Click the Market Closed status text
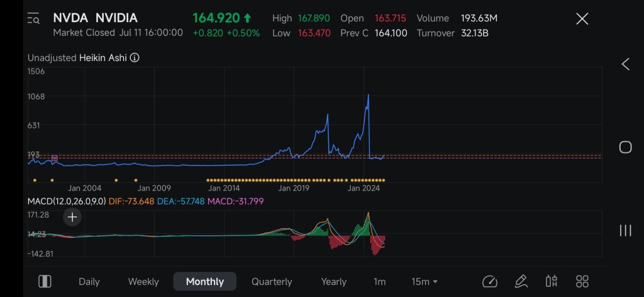This screenshot has height=297, width=644. pyautogui.click(x=84, y=33)
